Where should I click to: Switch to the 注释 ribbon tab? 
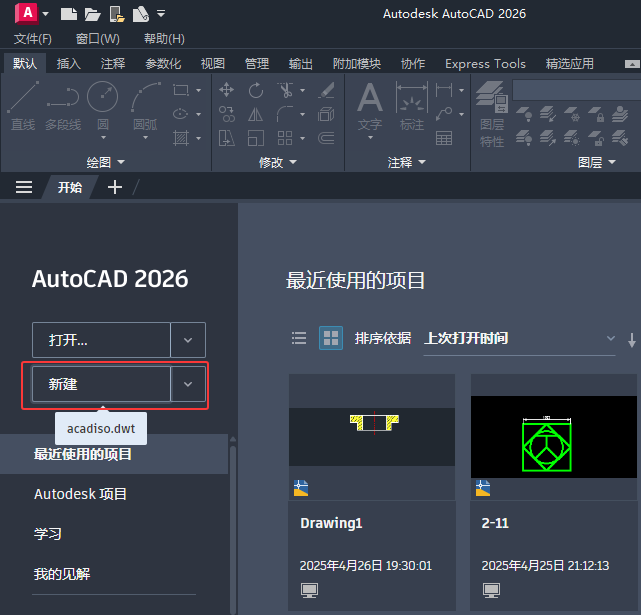point(113,64)
